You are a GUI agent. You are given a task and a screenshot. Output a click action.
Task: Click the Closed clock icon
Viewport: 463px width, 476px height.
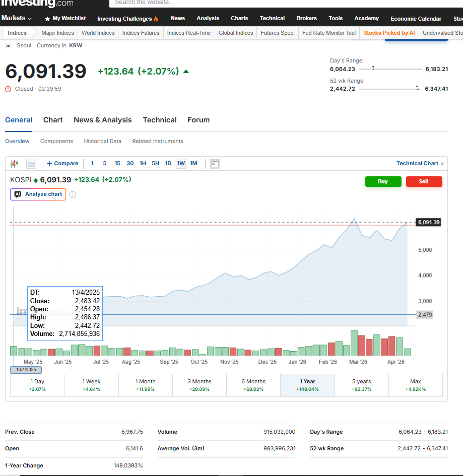point(8,89)
